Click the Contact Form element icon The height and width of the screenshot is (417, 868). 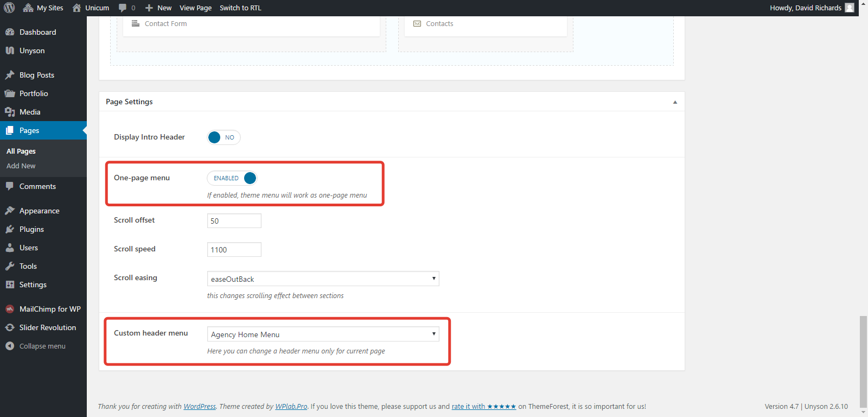click(x=136, y=23)
